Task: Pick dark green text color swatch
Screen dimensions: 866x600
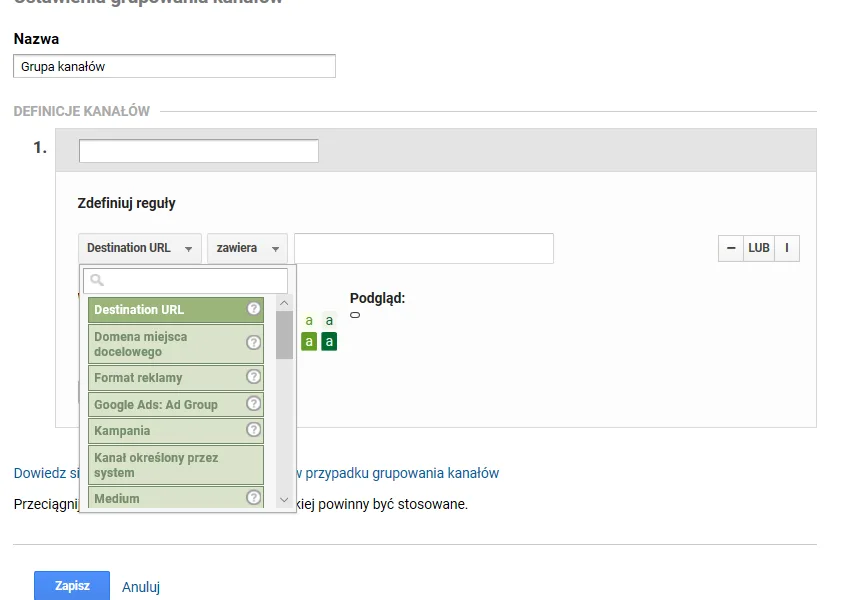Action: point(329,320)
